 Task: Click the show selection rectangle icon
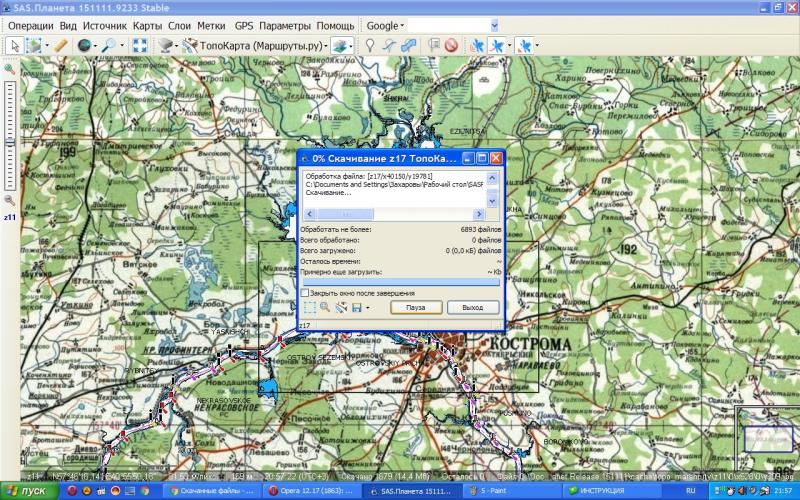(310, 307)
